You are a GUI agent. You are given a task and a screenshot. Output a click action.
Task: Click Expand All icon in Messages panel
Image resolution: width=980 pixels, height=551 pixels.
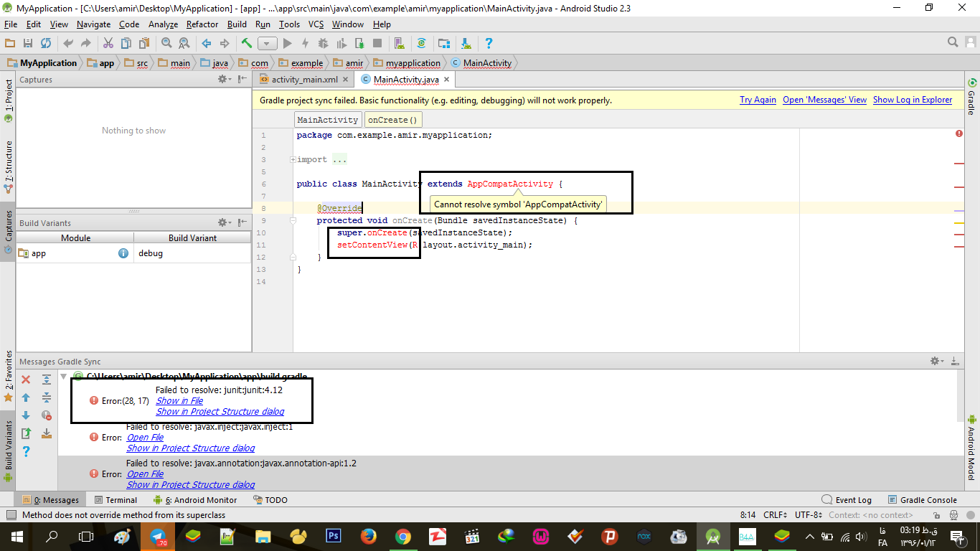(47, 380)
